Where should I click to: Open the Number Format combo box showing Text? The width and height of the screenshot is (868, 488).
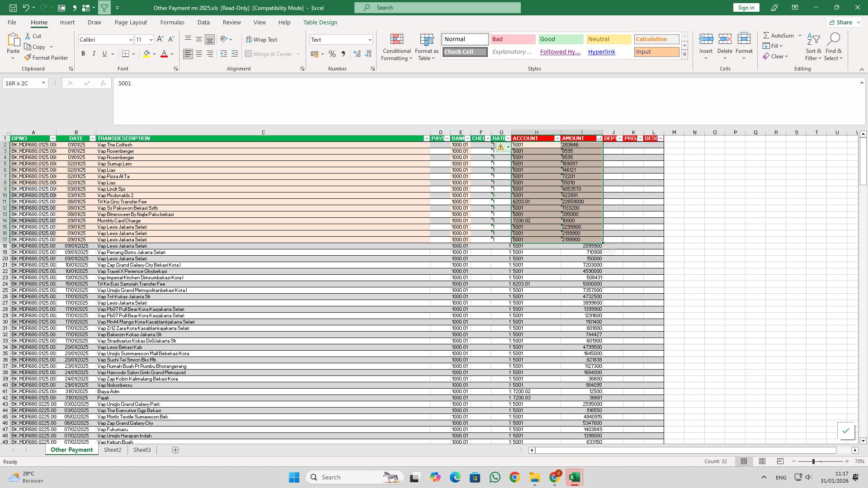(341, 39)
